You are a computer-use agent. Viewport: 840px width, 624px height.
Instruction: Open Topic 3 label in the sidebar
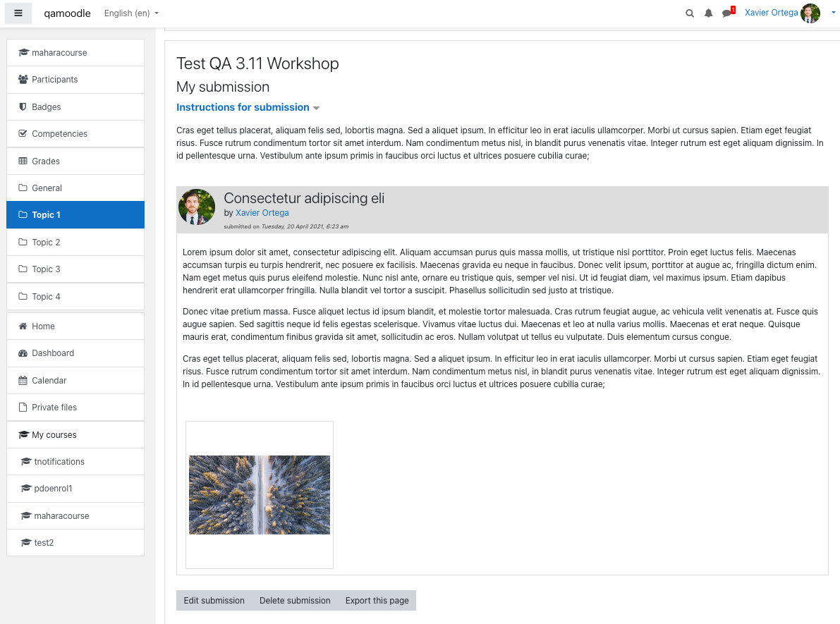pyautogui.click(x=46, y=269)
